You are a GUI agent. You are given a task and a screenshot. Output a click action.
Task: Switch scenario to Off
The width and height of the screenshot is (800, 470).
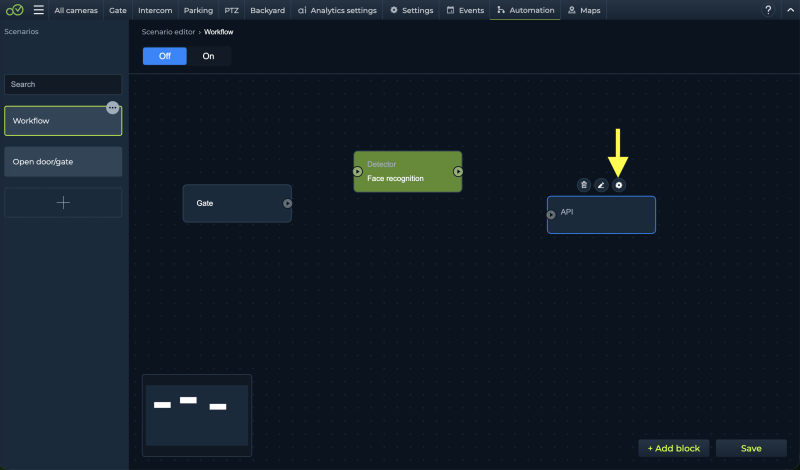pos(165,56)
